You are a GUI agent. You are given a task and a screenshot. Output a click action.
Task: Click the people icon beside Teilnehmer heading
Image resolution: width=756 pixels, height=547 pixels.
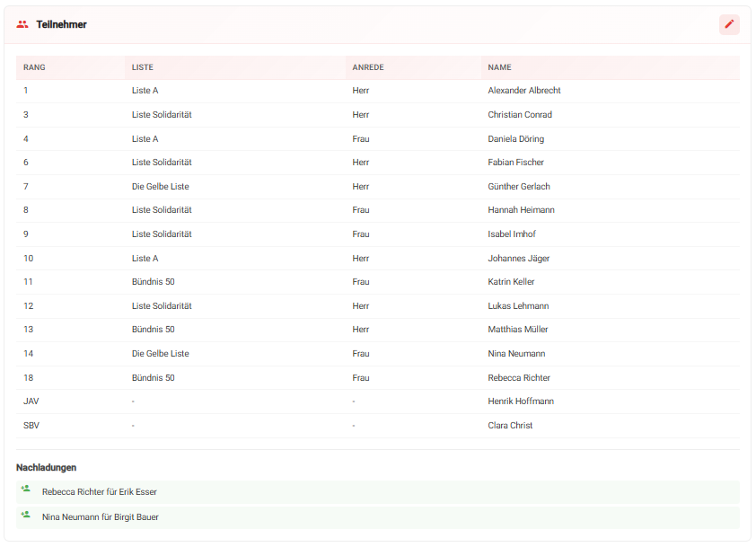22,24
